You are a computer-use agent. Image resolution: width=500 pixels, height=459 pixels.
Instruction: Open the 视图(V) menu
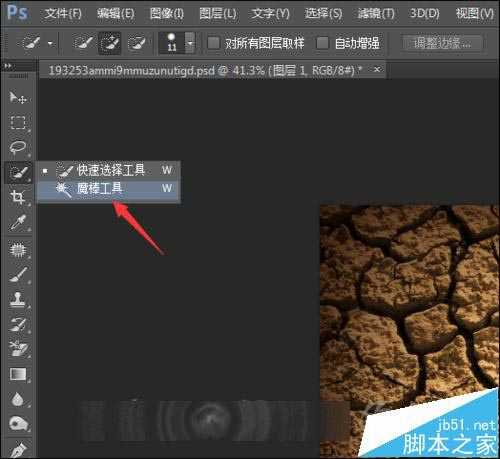point(475,13)
